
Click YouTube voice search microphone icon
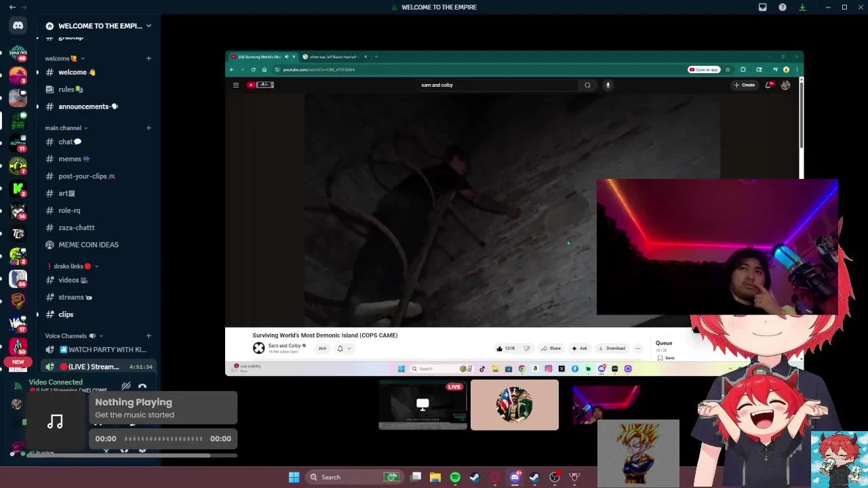(x=608, y=85)
